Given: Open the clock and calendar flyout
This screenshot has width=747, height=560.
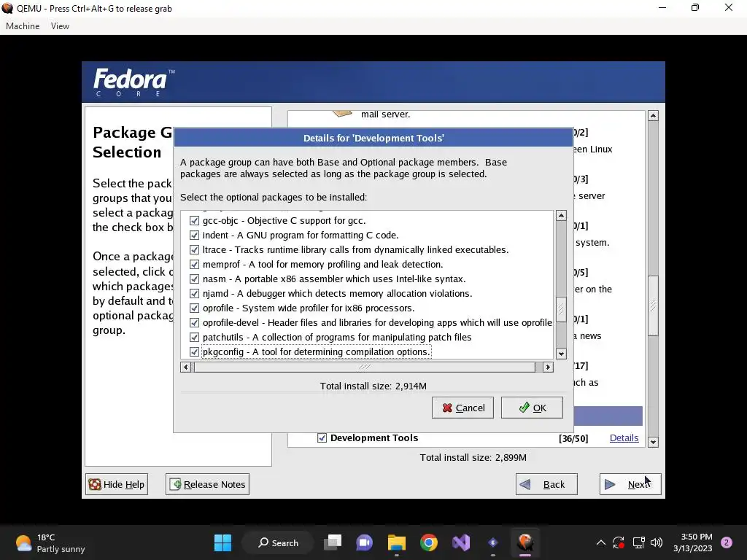Looking at the screenshot, I should [693, 542].
